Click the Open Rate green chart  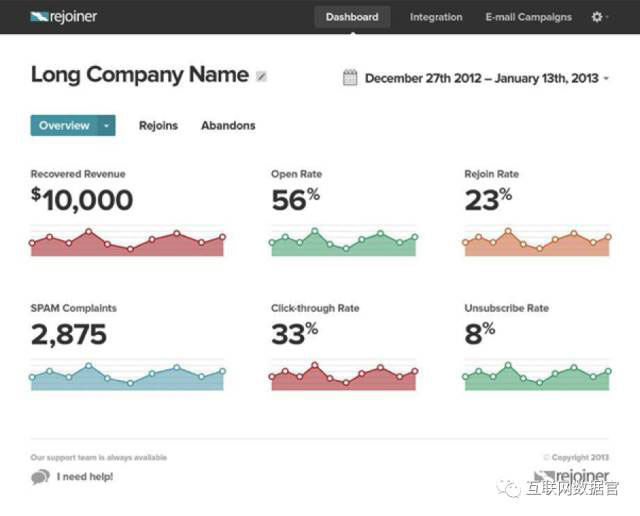(x=343, y=243)
